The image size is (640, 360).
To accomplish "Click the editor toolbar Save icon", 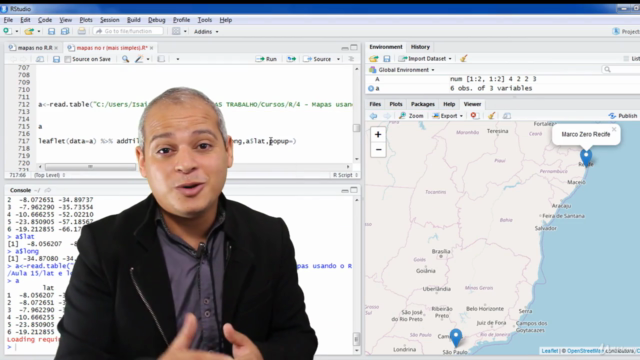I will coord(56,59).
